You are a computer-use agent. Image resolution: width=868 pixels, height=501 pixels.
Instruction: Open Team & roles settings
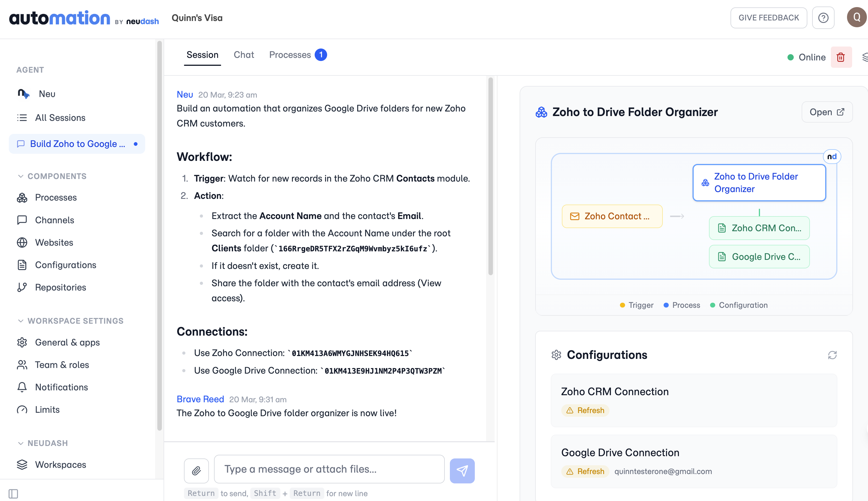pos(62,365)
